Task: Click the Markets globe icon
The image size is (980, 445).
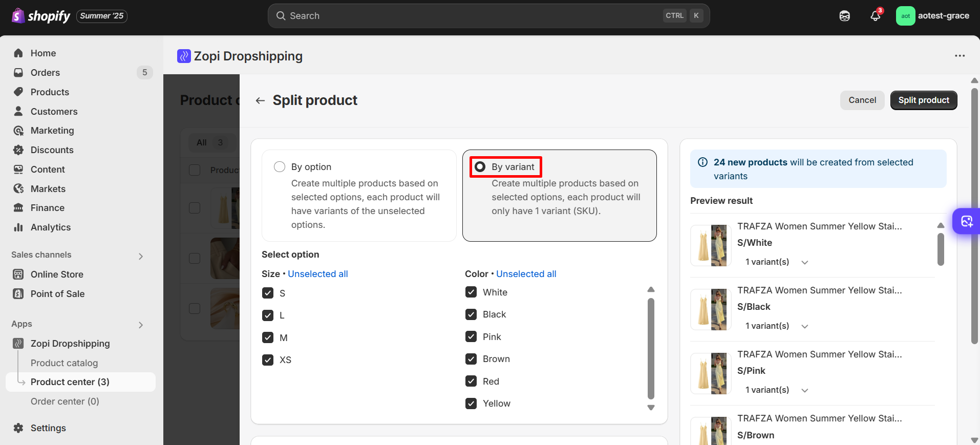Action: [x=18, y=189]
